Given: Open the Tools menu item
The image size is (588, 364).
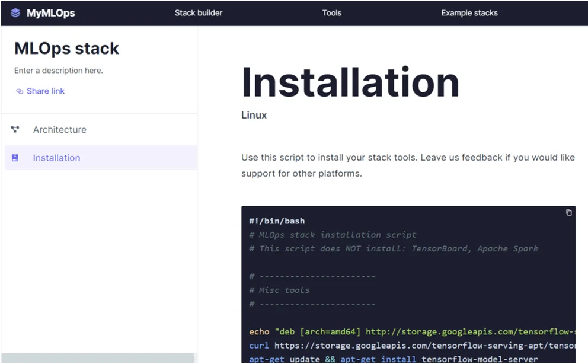Looking at the screenshot, I should tap(332, 13).
